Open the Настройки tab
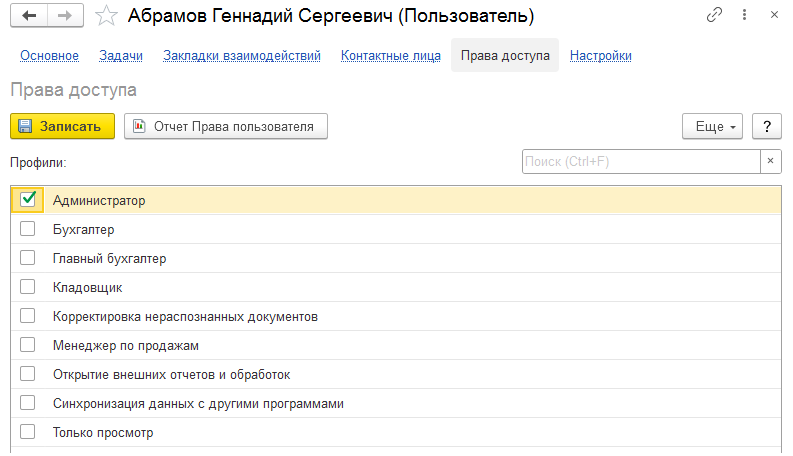The width and height of the screenshot is (793, 456). (601, 56)
